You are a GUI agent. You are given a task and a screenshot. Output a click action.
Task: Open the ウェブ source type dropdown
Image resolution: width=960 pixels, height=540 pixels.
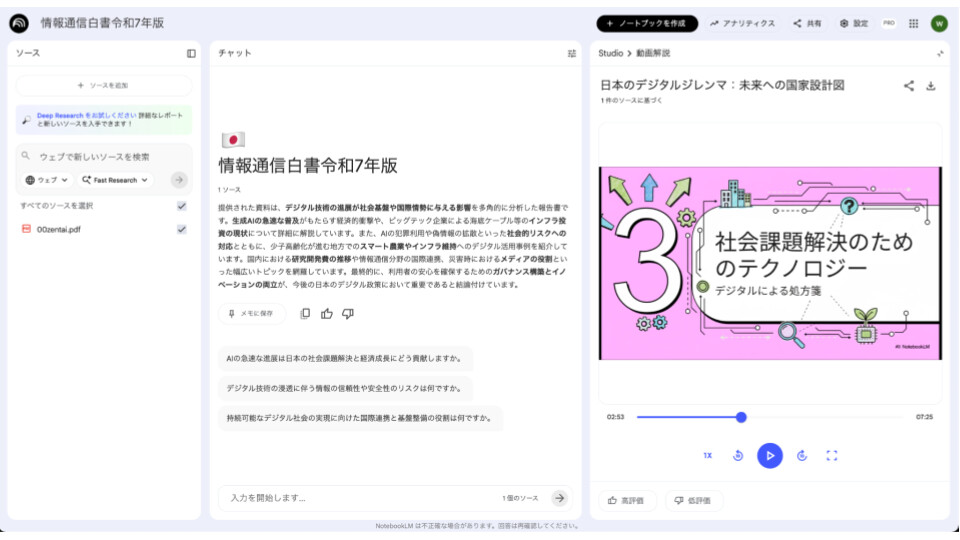47,180
